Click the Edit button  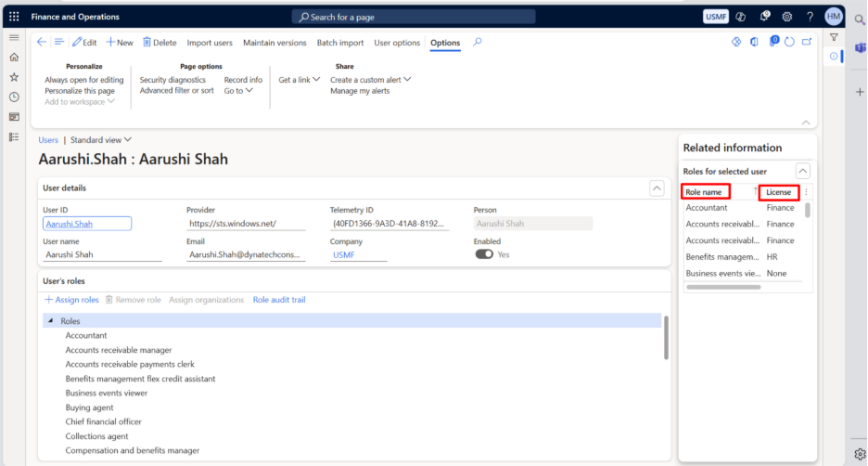tap(84, 42)
